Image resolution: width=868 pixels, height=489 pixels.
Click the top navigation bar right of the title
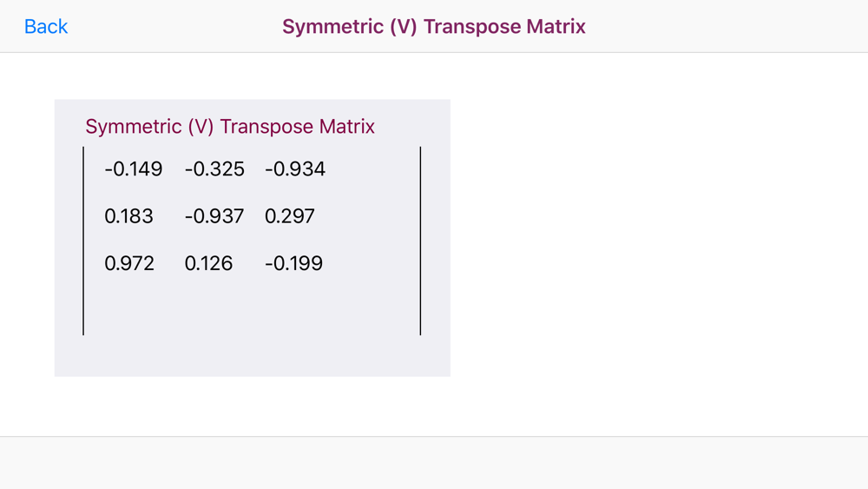tap(727, 27)
